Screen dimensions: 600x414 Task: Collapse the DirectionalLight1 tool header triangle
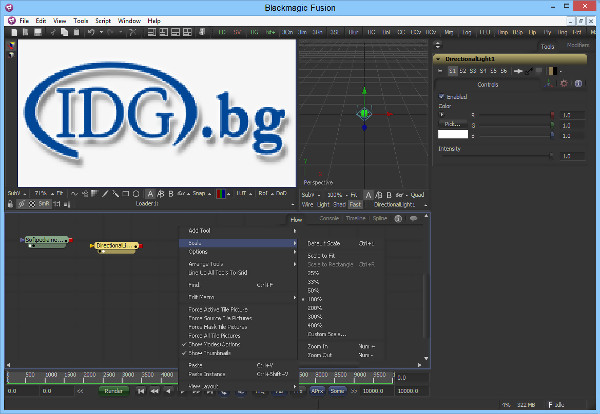438,59
